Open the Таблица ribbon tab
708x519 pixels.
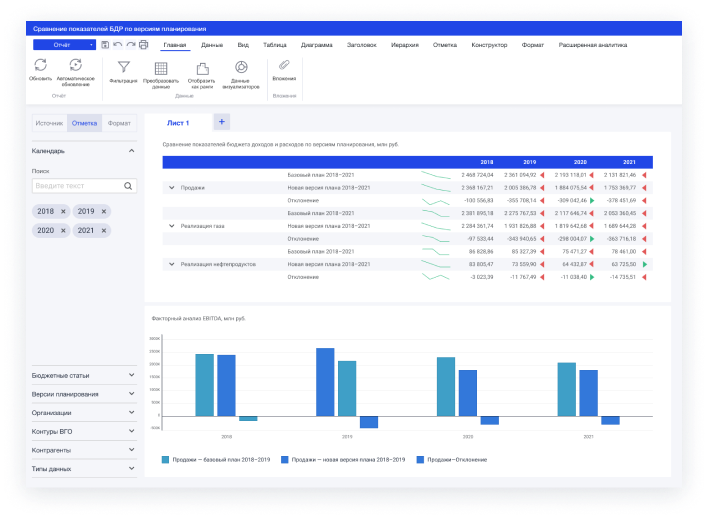pos(275,45)
